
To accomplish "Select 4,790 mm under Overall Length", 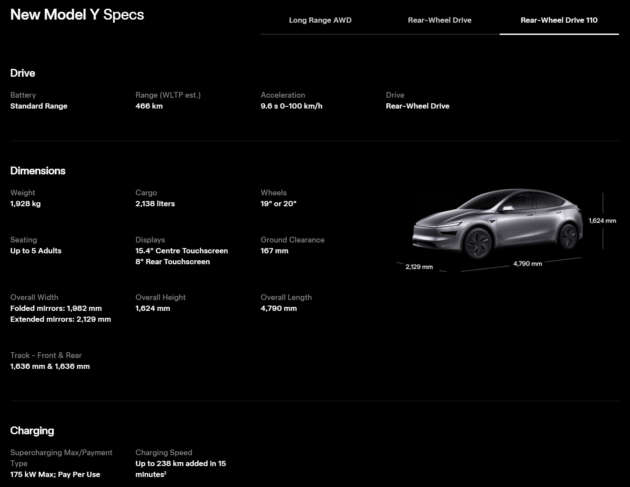I will coord(278,308).
